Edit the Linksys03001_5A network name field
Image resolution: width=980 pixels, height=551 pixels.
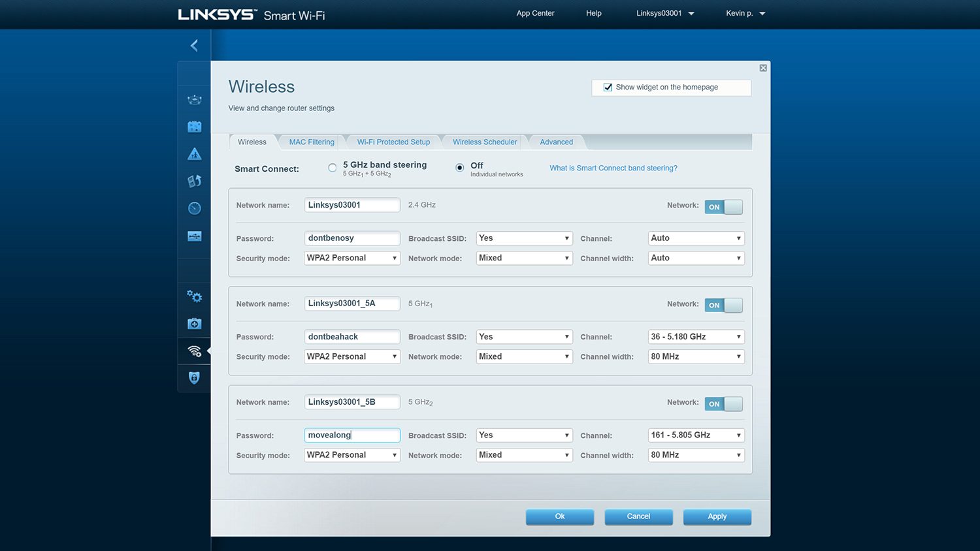(x=352, y=304)
